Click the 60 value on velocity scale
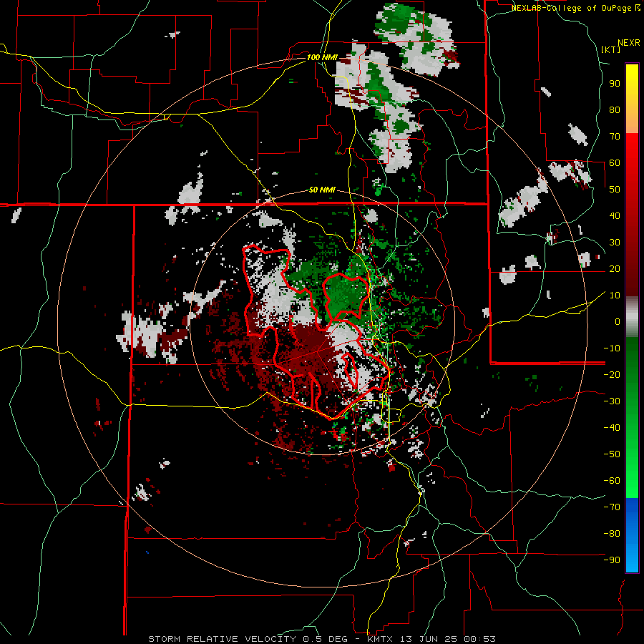Screen dimensions: 644x644 coord(615,163)
